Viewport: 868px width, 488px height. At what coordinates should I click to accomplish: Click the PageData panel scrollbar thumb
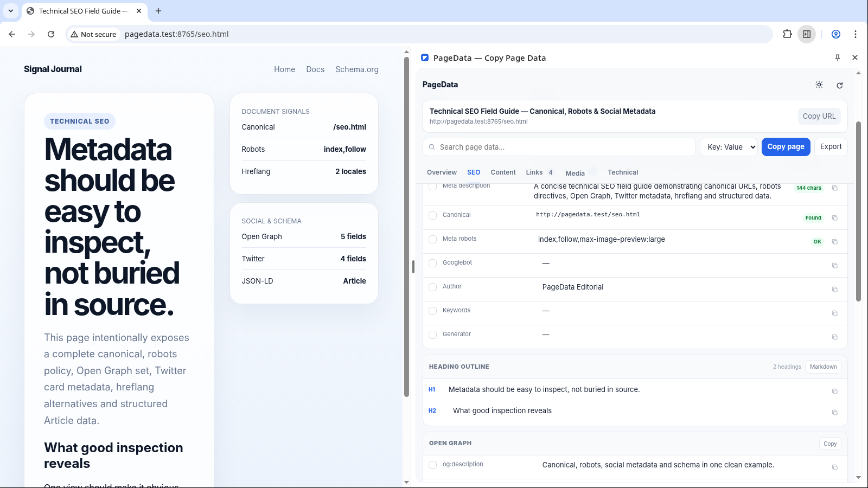coord(858,211)
